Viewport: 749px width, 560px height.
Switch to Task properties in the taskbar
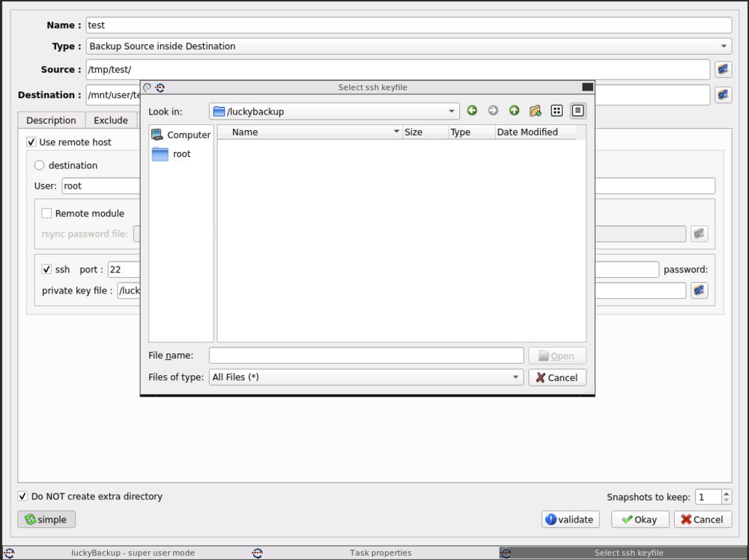pos(380,553)
